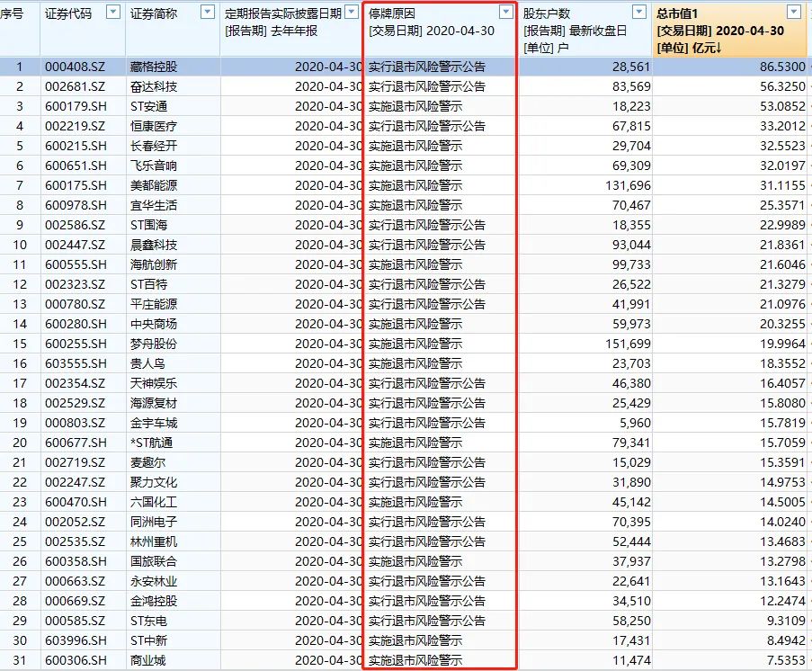Select the 藏格控股 stock name
812x671 pixels.
154,67
